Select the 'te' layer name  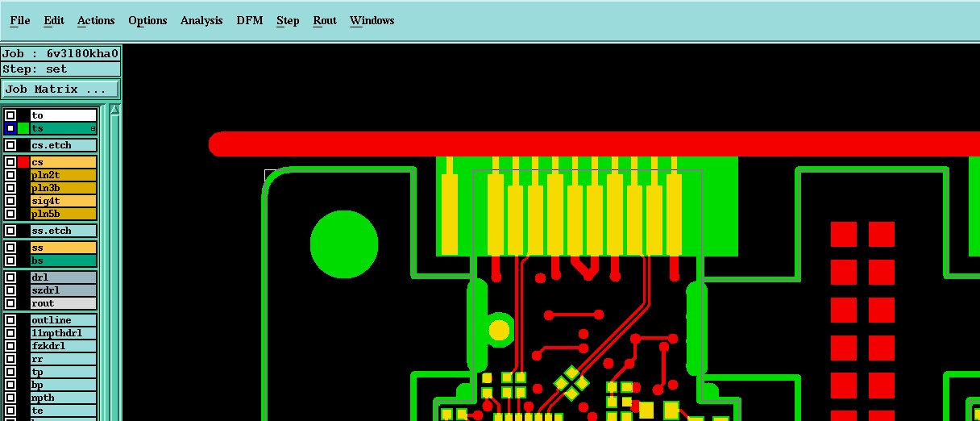[64, 411]
